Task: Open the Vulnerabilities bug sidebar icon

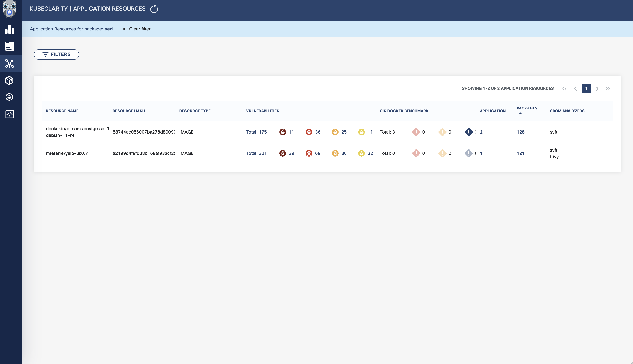Action: (10, 97)
